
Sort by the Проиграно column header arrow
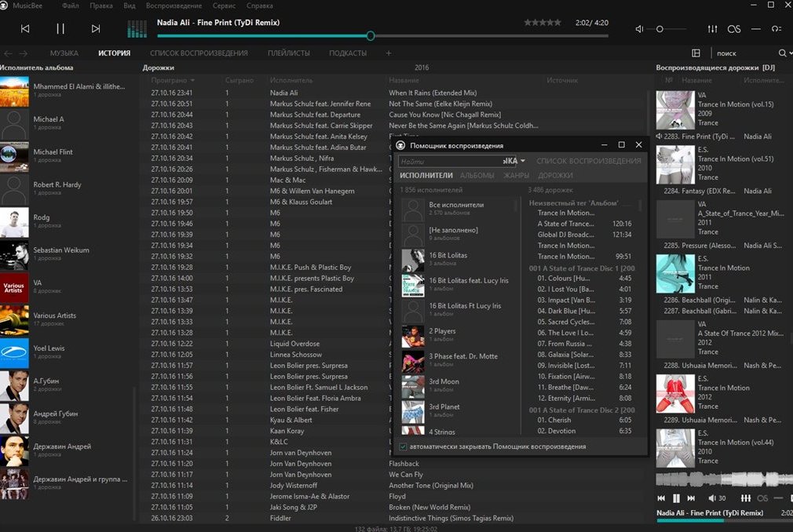click(x=192, y=80)
